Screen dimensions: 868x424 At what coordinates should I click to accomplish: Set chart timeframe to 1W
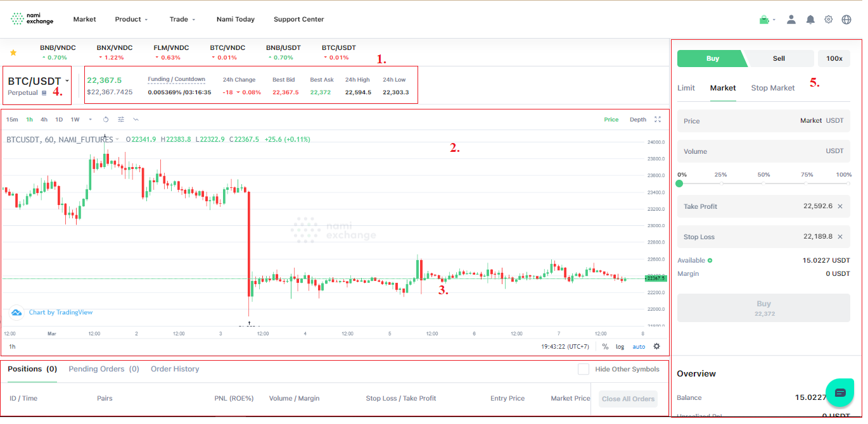click(x=75, y=120)
